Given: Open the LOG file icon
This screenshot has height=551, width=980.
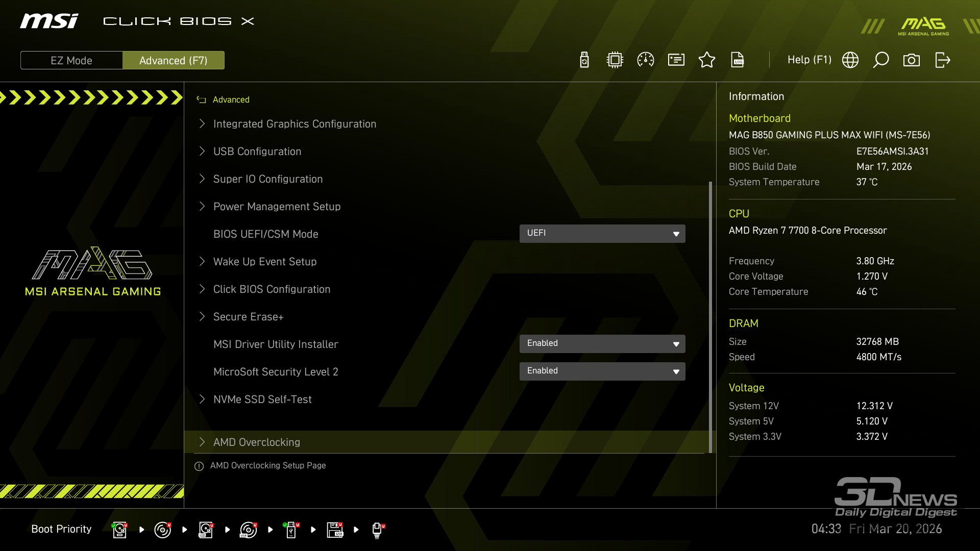Looking at the screenshot, I should click(x=738, y=60).
